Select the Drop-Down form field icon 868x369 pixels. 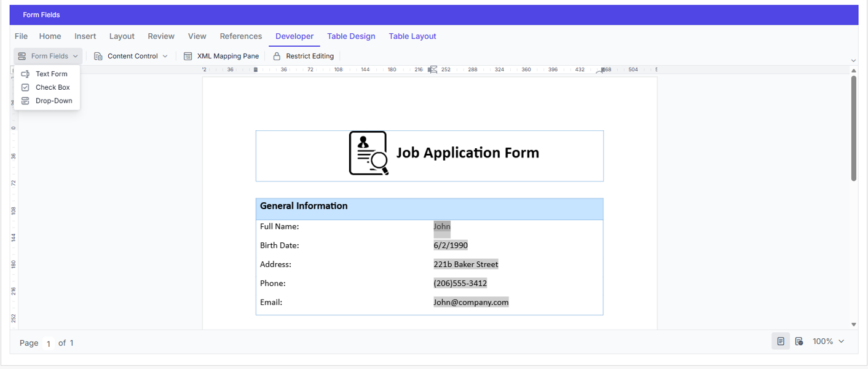(26, 100)
